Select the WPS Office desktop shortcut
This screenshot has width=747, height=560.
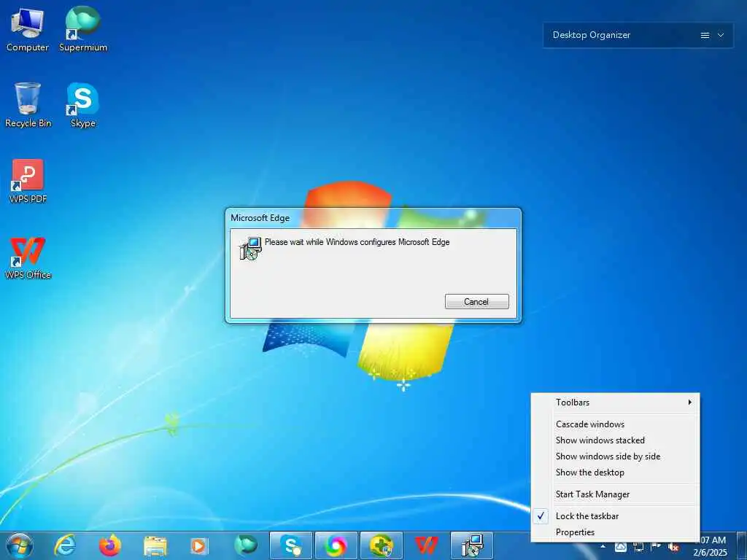tap(28, 257)
